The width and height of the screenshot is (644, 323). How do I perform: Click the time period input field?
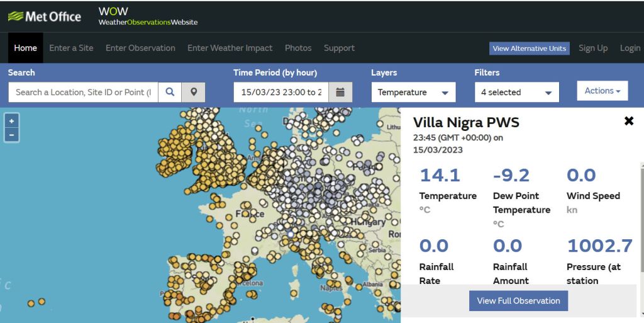tap(280, 92)
